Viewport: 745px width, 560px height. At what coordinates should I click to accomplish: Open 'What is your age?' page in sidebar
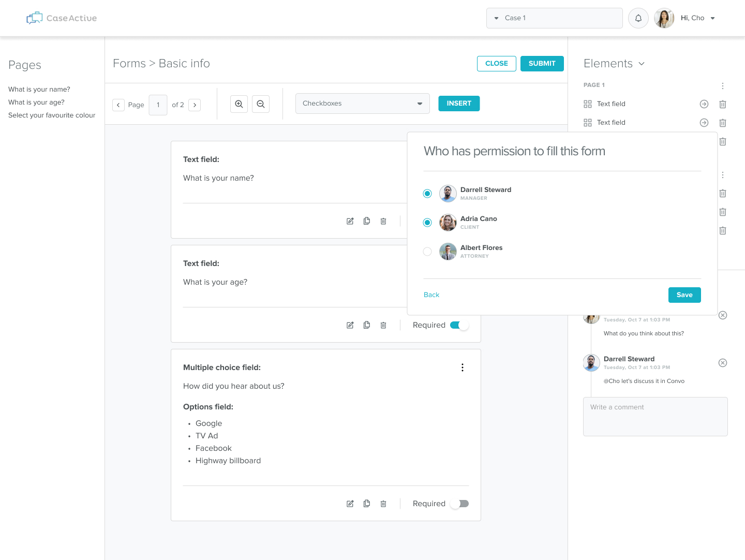(36, 102)
